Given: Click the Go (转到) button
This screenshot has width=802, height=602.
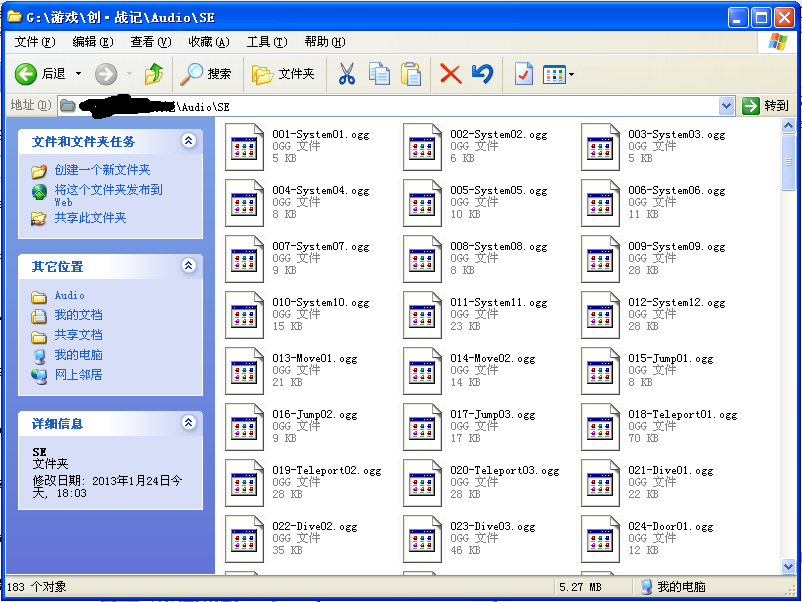Looking at the screenshot, I should tap(766, 106).
